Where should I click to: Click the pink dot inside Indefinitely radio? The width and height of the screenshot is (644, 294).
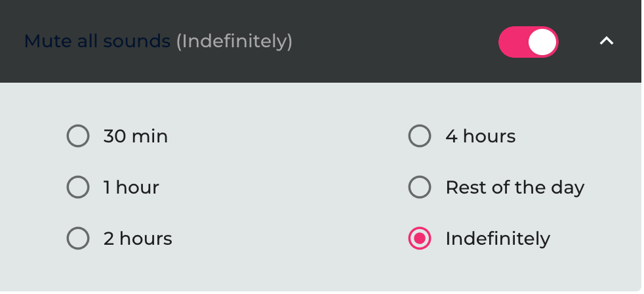[x=420, y=238]
